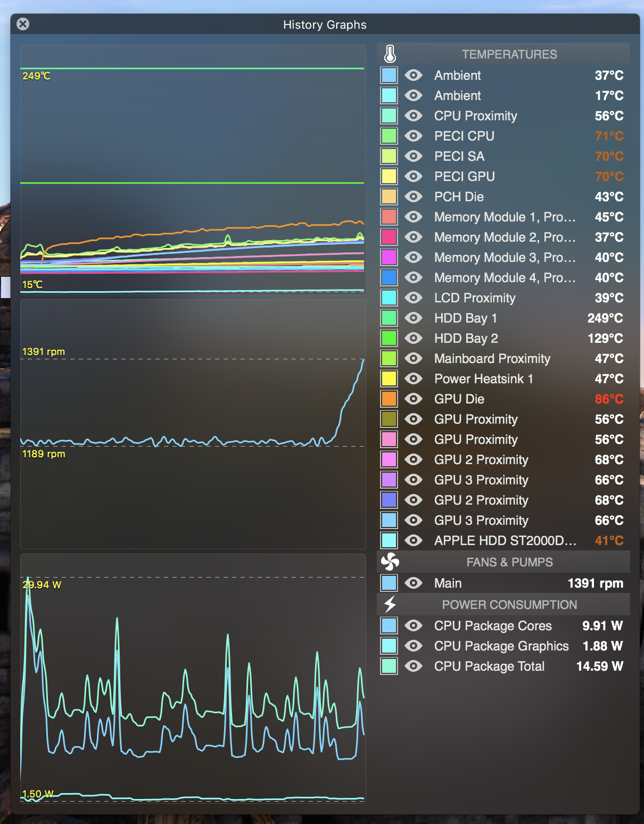Image resolution: width=644 pixels, height=824 pixels.
Task: Hide PECI GPU from the graph
Action: click(x=414, y=176)
